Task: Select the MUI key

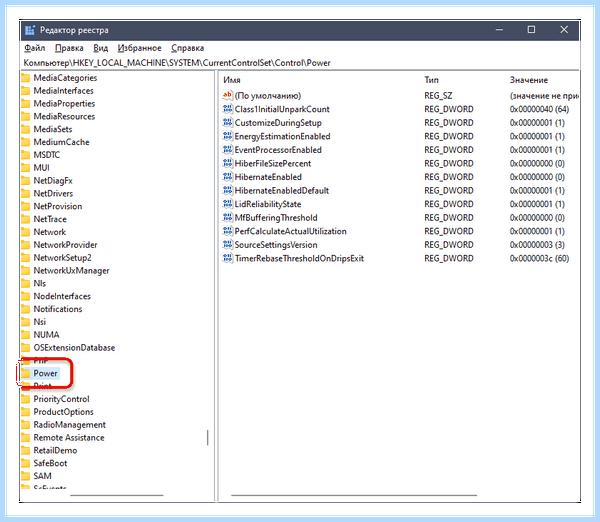Action: 41,168
